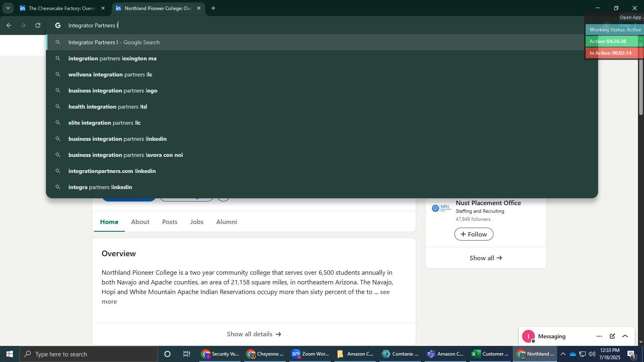This screenshot has width=644, height=362.
Task: Choose 'integration partners lexington ma' suggestion
Action: pyautogui.click(x=322, y=58)
